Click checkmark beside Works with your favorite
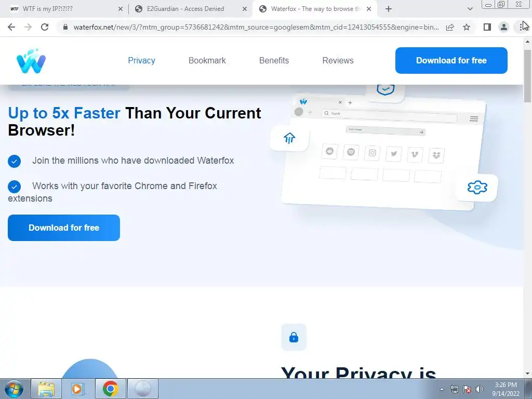 [x=14, y=187]
